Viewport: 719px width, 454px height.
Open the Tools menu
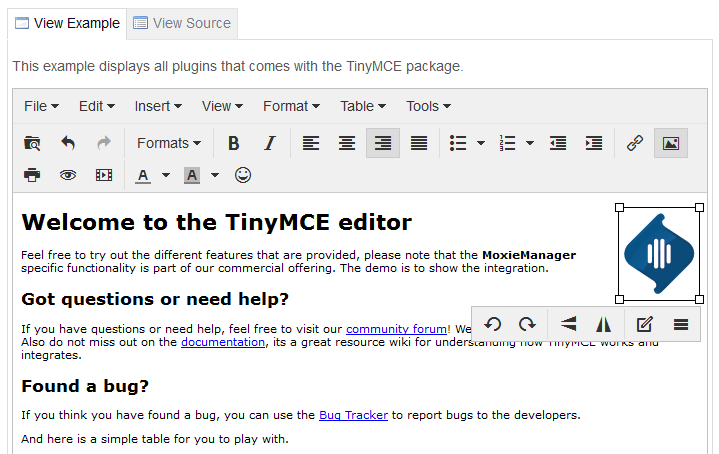428,106
